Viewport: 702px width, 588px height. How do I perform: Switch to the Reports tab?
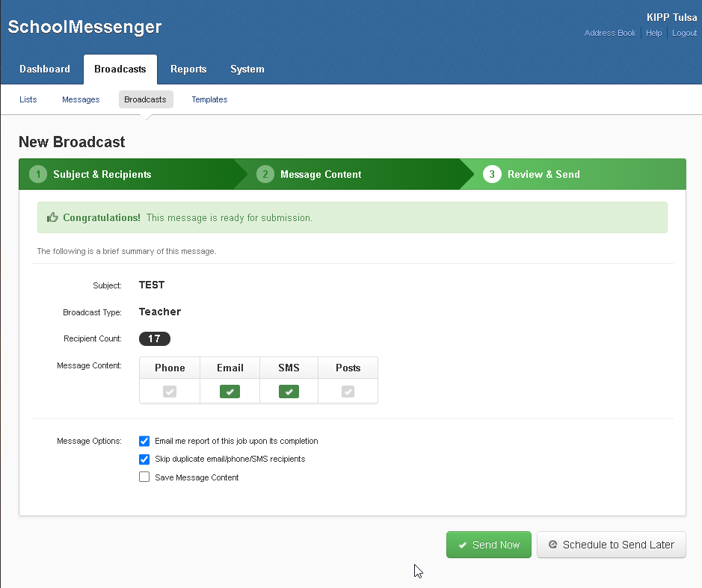[x=188, y=69]
